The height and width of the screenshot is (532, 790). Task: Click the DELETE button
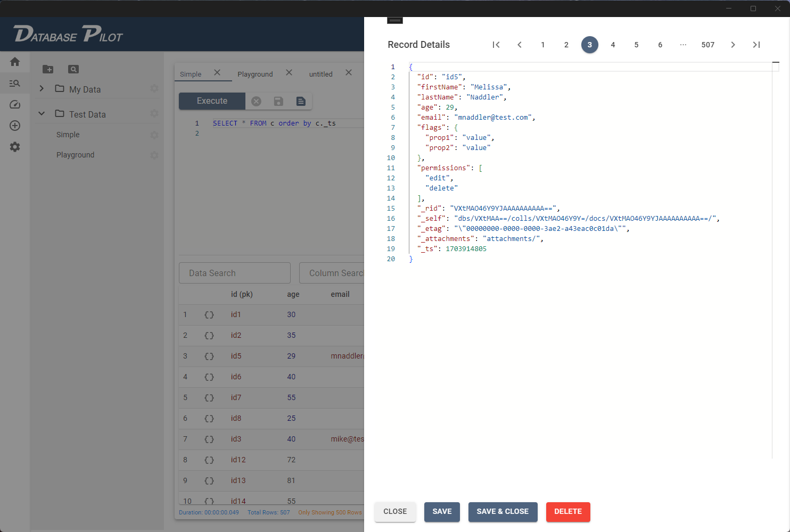(x=568, y=512)
